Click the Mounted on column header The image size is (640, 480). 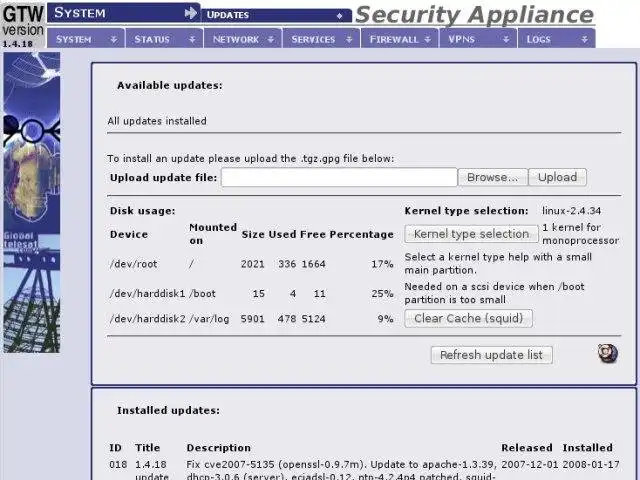(213, 234)
